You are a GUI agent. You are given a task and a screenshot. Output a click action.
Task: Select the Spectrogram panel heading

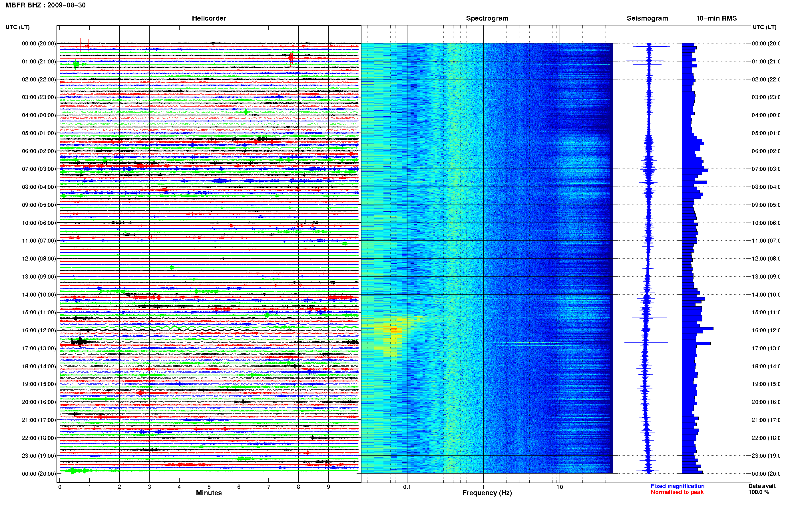point(487,18)
